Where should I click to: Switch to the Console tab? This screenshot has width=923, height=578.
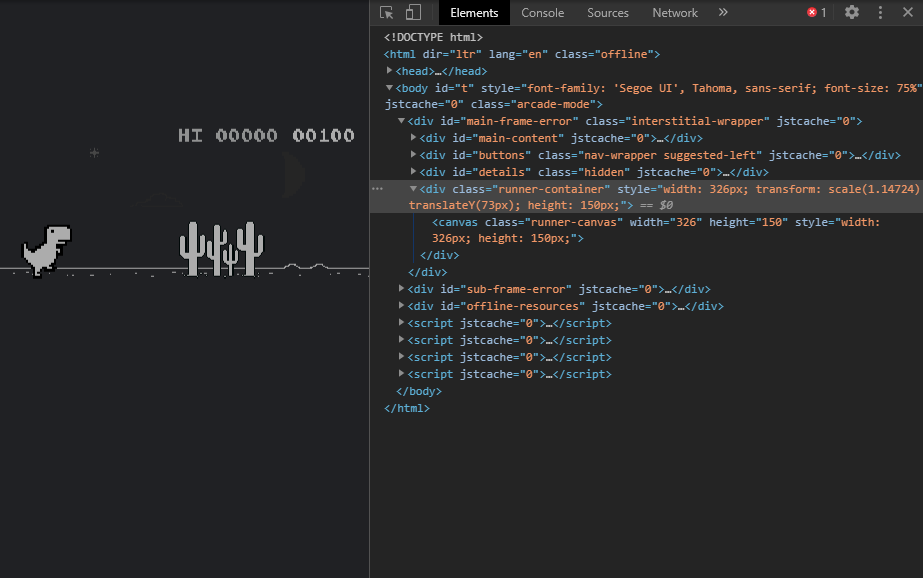click(x=542, y=13)
